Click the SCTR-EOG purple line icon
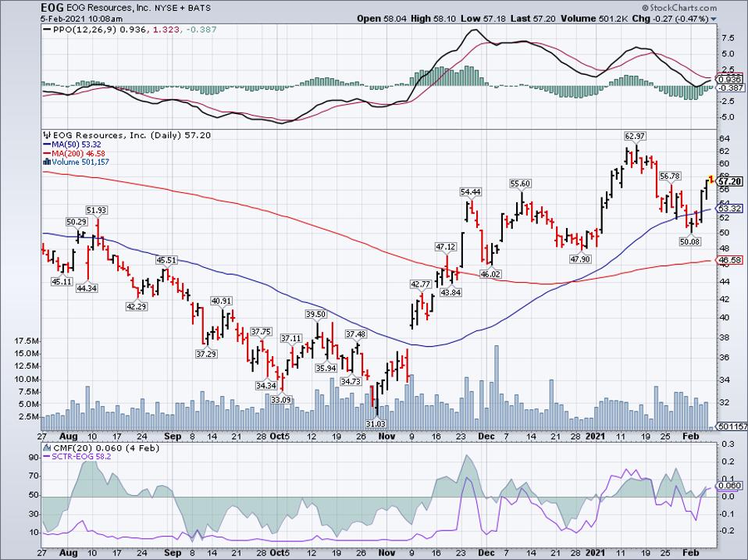Screen dimensions: 748x560 (46, 456)
